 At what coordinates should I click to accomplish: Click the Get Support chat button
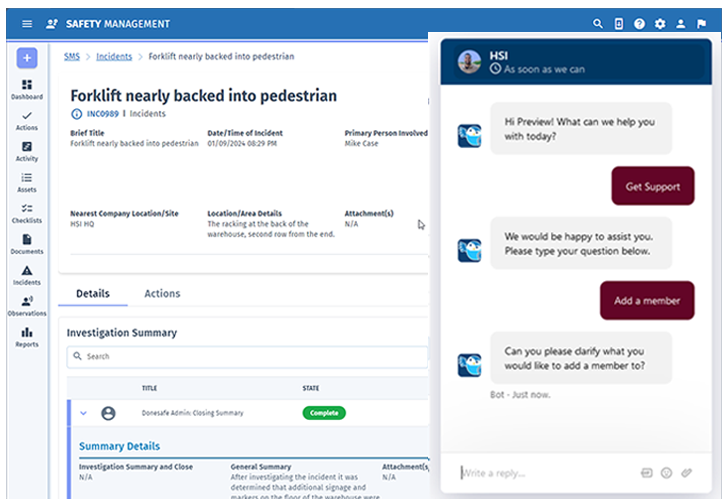(652, 187)
